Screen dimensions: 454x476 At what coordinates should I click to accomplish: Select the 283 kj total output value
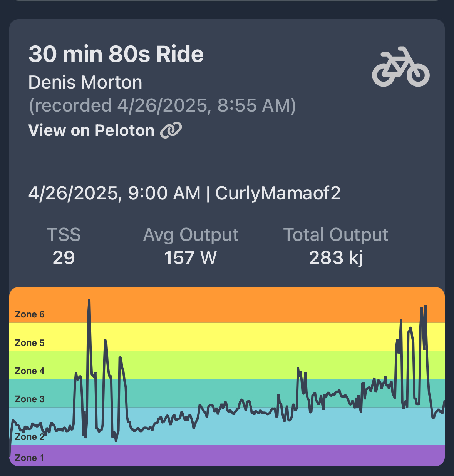336,257
